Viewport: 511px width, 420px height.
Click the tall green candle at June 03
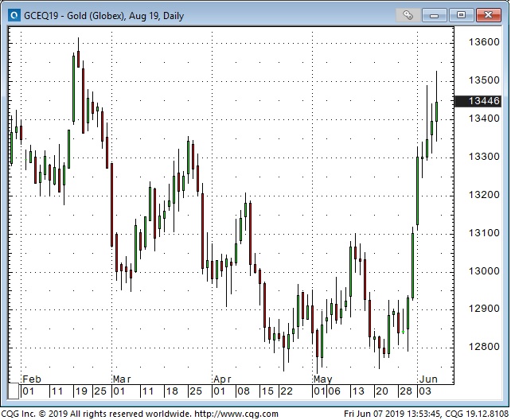(x=417, y=191)
